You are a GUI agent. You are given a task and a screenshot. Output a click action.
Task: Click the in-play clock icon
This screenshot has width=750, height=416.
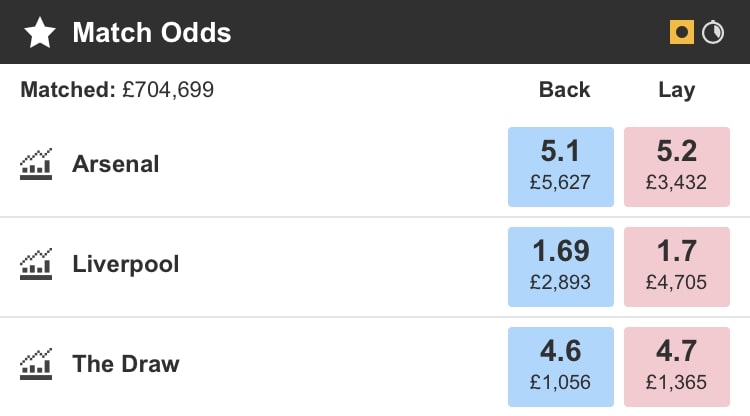click(x=713, y=33)
